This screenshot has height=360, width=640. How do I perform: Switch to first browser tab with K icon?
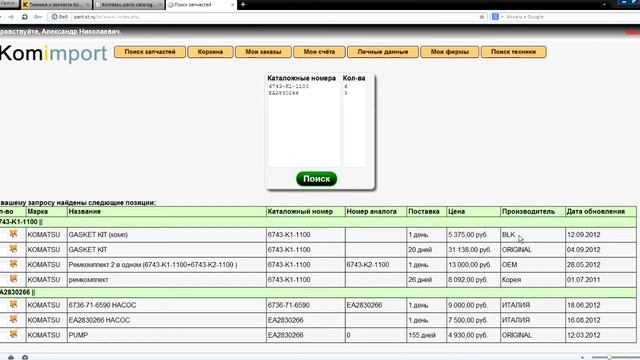56,5
